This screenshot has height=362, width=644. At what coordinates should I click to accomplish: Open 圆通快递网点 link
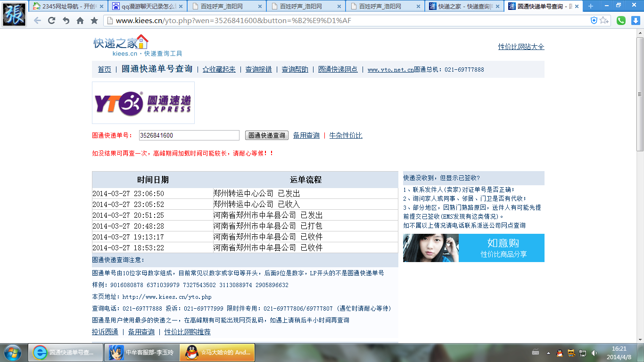tap(338, 69)
